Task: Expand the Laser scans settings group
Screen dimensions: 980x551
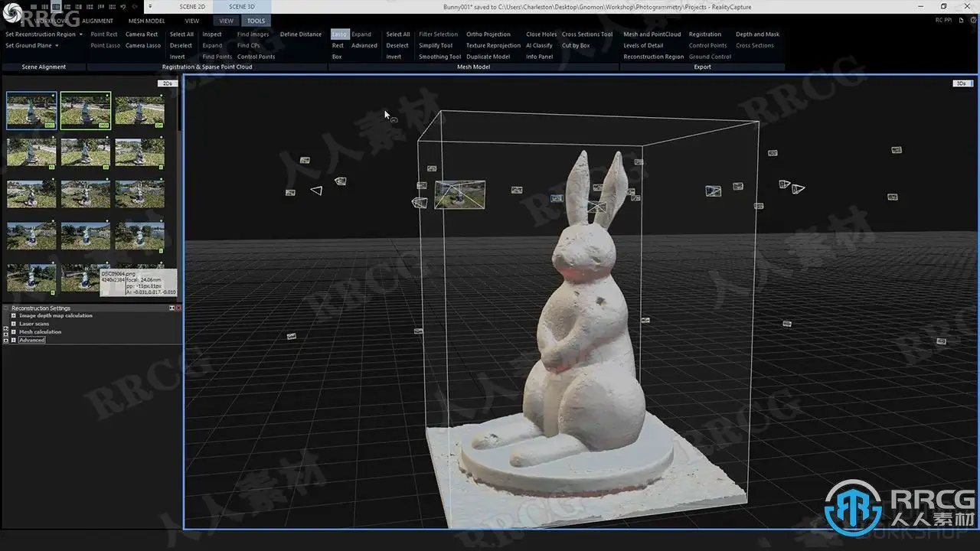Action: [x=14, y=324]
